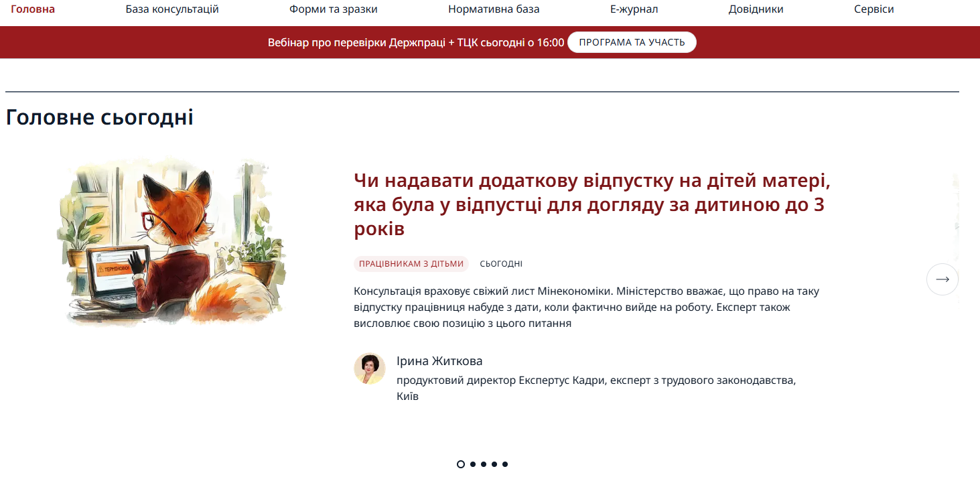Click the webinar announcement banner text
This screenshot has width=980, height=479.
[415, 42]
